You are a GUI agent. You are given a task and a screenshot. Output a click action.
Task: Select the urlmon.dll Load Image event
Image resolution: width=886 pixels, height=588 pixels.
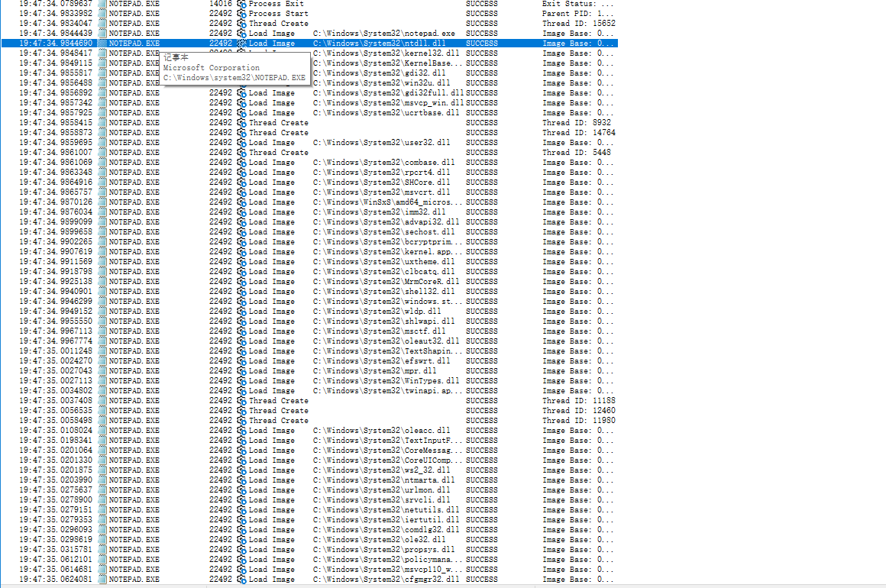point(271,490)
